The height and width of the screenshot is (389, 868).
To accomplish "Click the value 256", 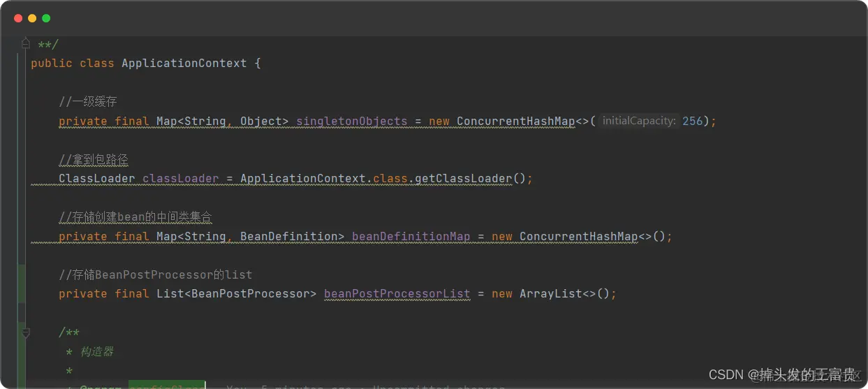I will pyautogui.click(x=693, y=121).
